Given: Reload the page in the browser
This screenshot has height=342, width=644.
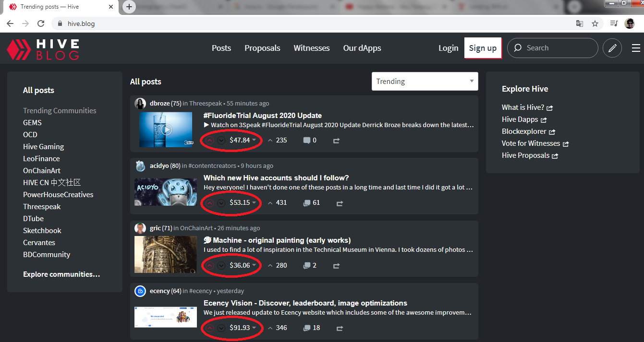Looking at the screenshot, I should [x=41, y=24].
